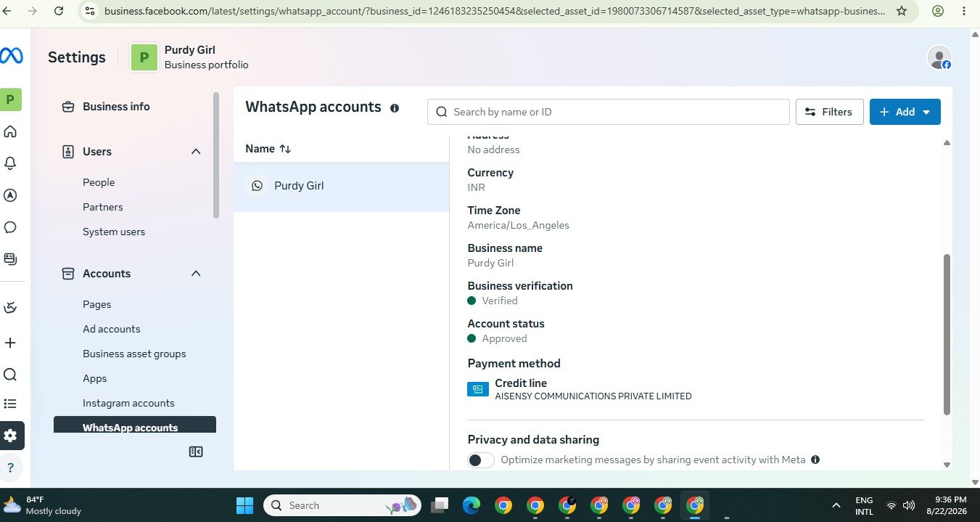The image size is (980, 522).
Task: Open the Windows Start menu
Action: point(245,505)
